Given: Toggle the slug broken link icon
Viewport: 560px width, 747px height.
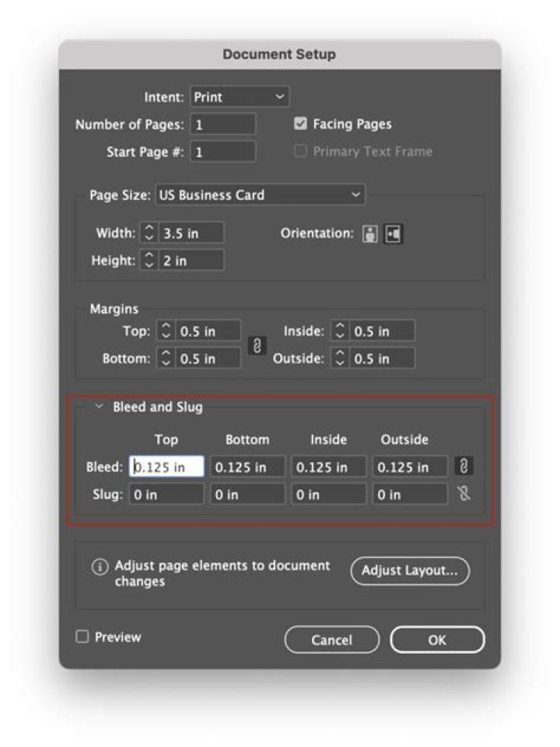Looking at the screenshot, I should [x=464, y=494].
